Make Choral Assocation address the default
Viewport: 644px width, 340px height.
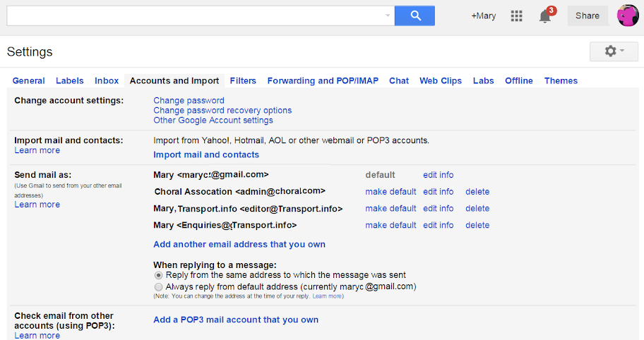click(390, 192)
